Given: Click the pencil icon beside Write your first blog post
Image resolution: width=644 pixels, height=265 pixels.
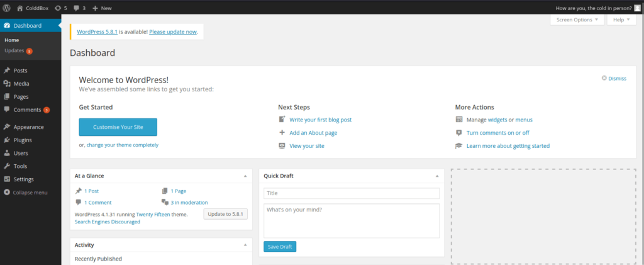Looking at the screenshot, I should 282,120.
